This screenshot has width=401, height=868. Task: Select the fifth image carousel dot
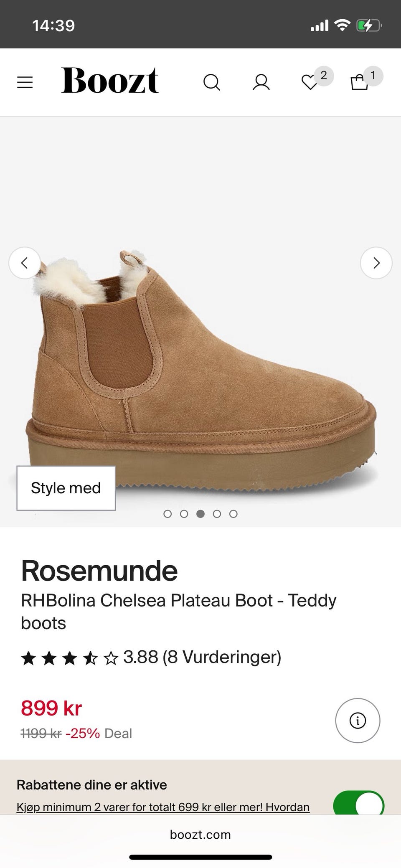pos(233,514)
